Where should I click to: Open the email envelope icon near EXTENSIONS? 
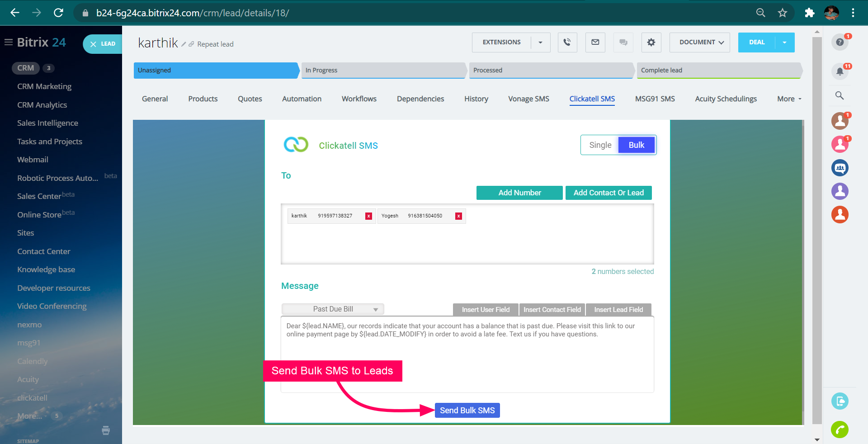(595, 43)
